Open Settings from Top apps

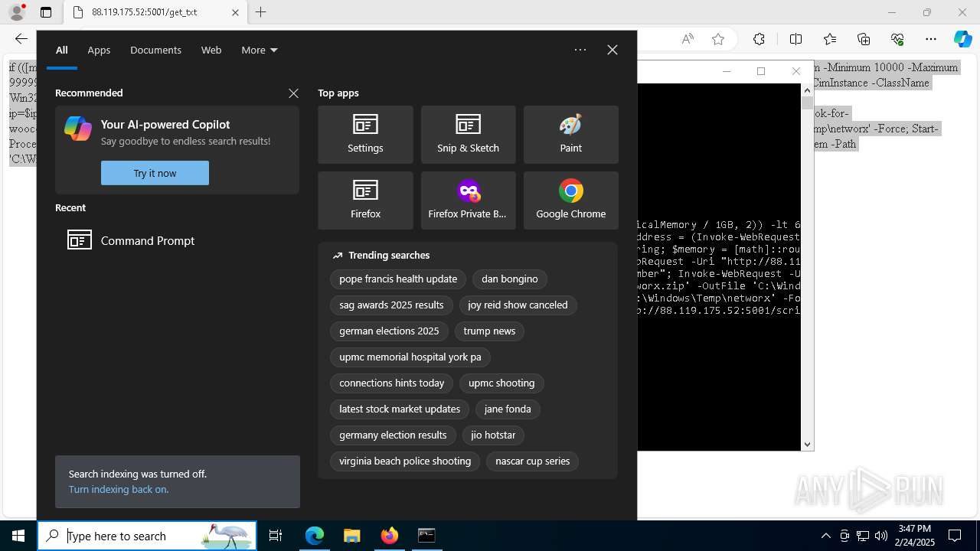[x=365, y=135]
